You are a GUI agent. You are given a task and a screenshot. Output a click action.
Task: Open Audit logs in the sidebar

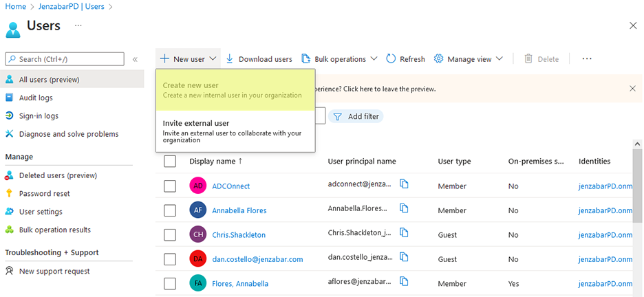(x=36, y=98)
